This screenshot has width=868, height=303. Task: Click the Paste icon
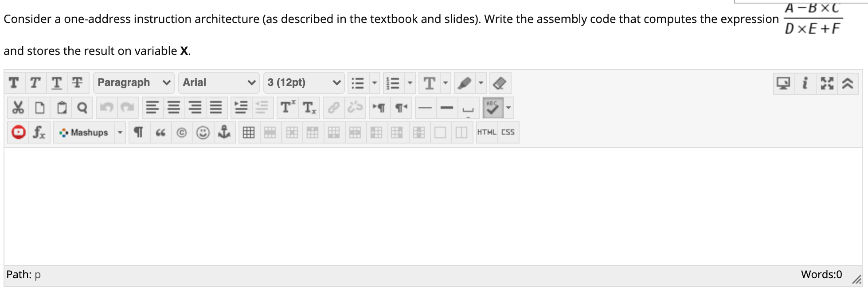(x=61, y=107)
